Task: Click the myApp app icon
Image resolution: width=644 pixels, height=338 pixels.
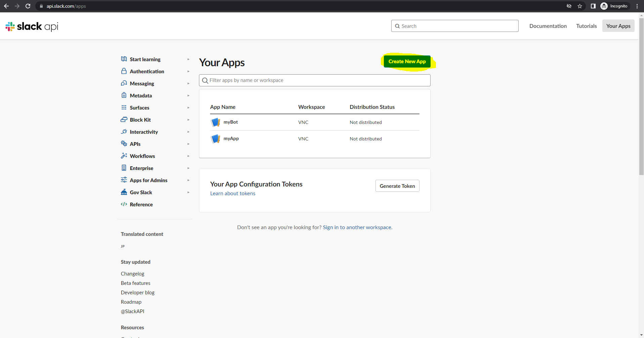Action: coord(215,139)
